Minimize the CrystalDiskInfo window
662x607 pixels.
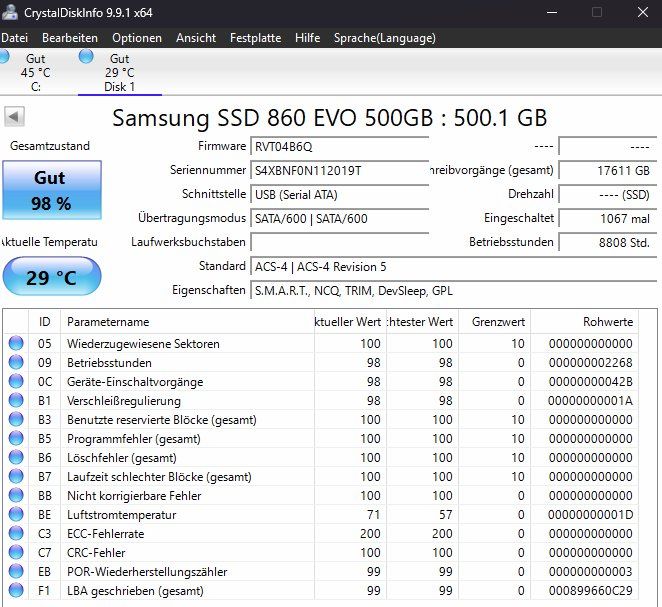click(x=552, y=12)
